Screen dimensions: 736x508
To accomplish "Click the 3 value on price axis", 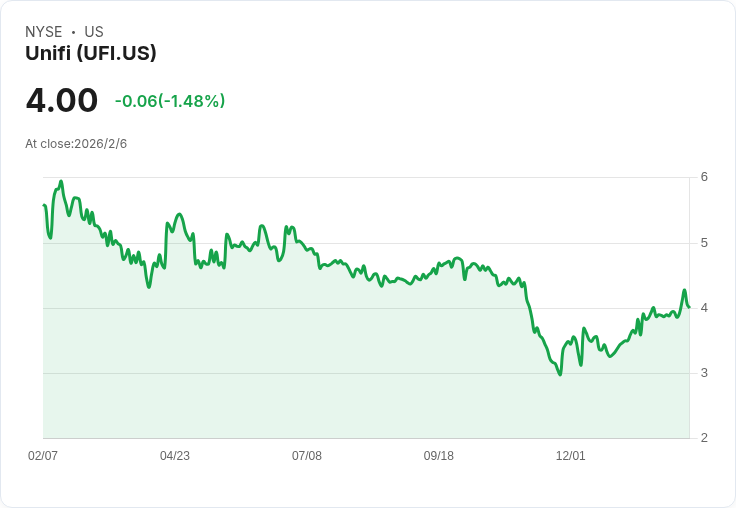I will (x=704, y=373).
